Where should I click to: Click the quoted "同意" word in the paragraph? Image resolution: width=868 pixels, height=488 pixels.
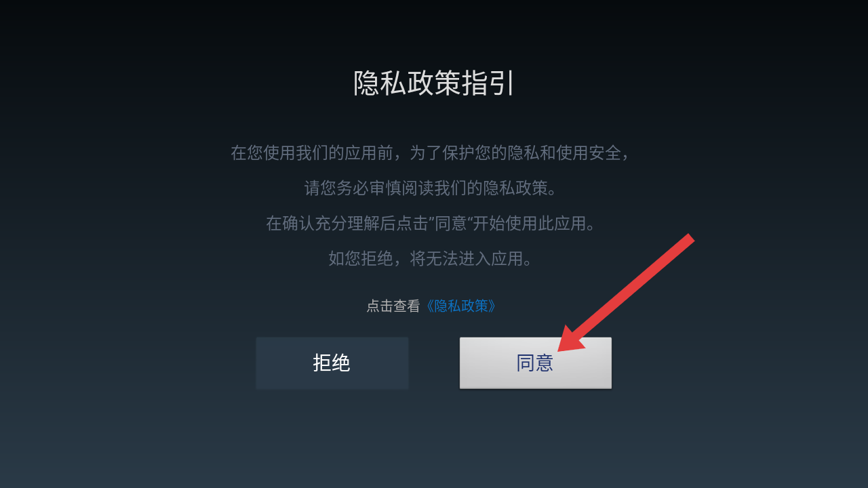[451, 223]
